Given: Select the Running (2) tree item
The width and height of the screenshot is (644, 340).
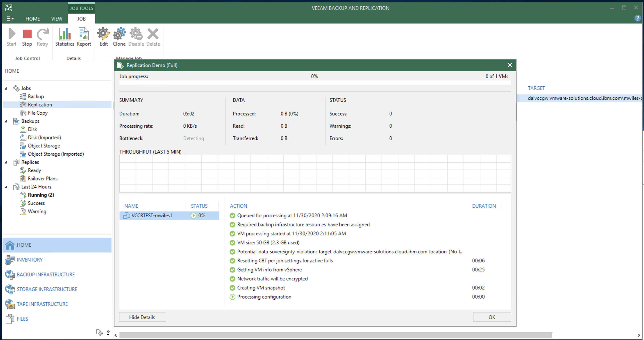Looking at the screenshot, I should (41, 195).
